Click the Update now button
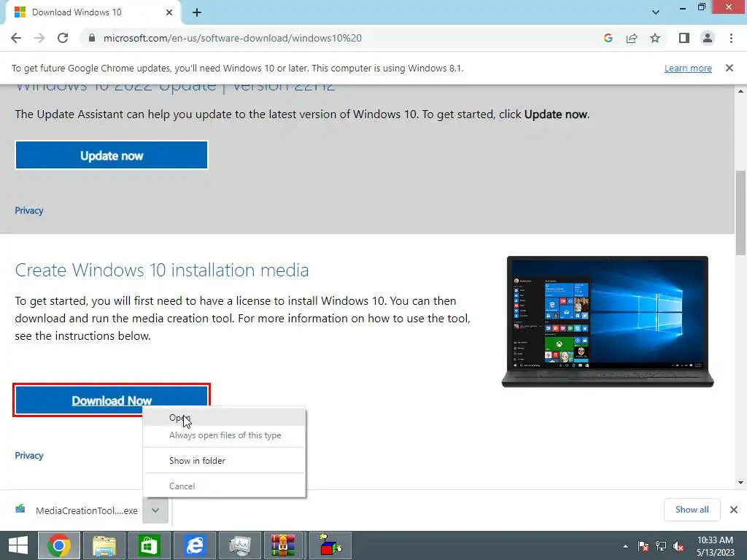 pos(112,155)
